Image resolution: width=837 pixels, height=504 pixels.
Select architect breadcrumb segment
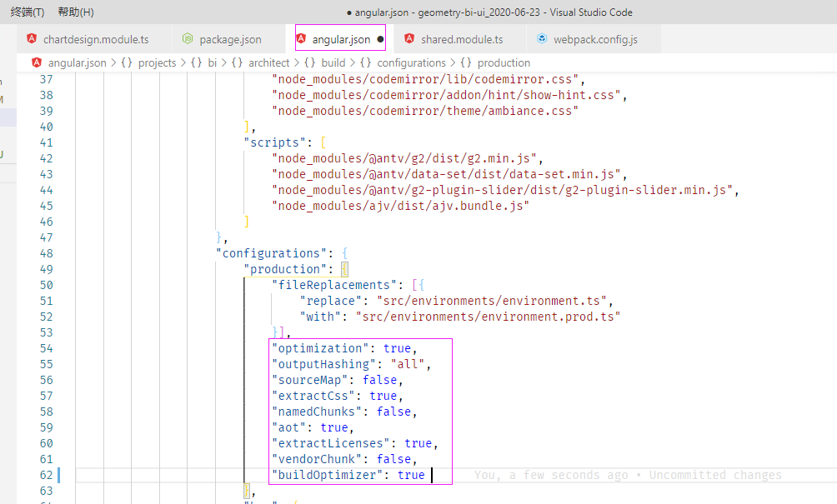pyautogui.click(x=269, y=63)
